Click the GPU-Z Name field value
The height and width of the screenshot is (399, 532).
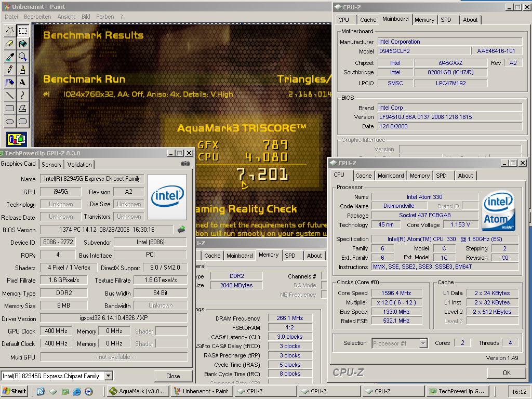(92, 179)
